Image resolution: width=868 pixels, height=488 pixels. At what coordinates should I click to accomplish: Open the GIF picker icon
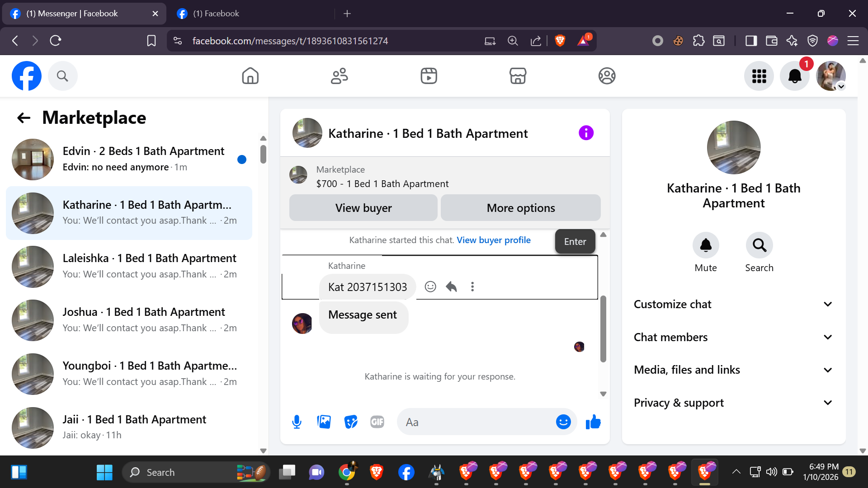click(377, 422)
